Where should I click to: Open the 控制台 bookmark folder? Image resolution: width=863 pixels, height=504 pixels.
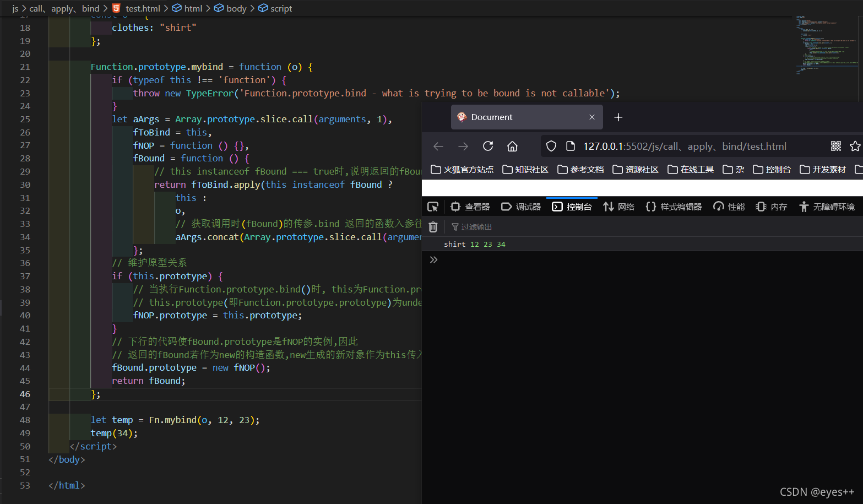(772, 169)
